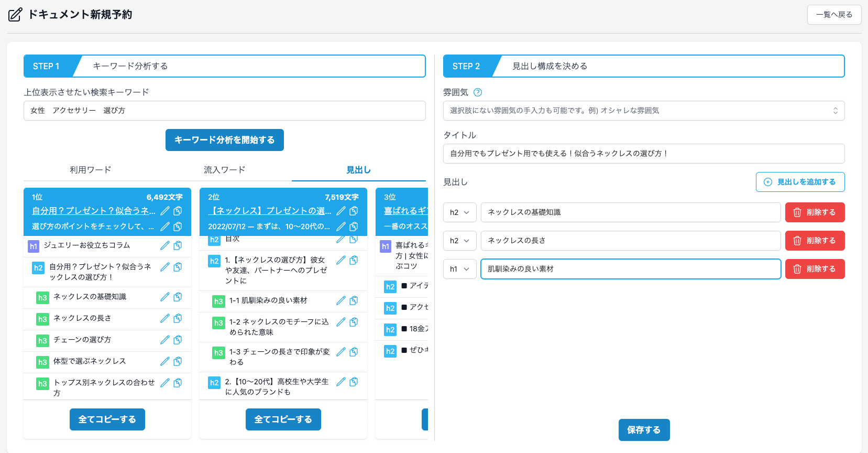The image size is (868, 453).
Task: Open heading level dropdown for ネックレスの長さ input
Action: (460, 241)
